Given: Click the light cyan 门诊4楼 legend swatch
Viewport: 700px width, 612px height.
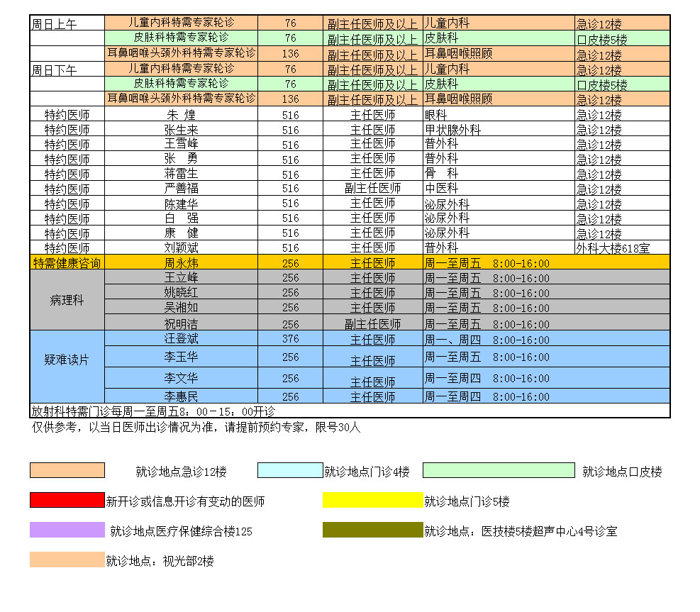Looking at the screenshot, I should tap(290, 470).
